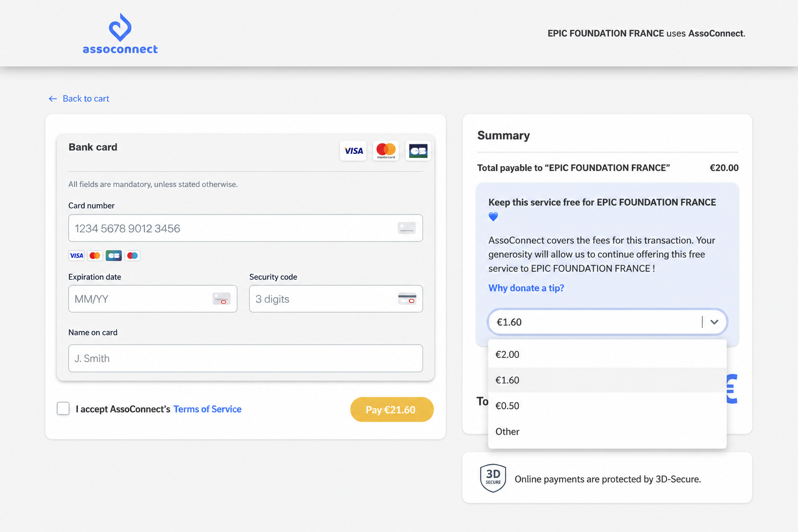This screenshot has height=532, width=798.
Task: Choose the €0.50 tip option
Action: click(x=607, y=406)
